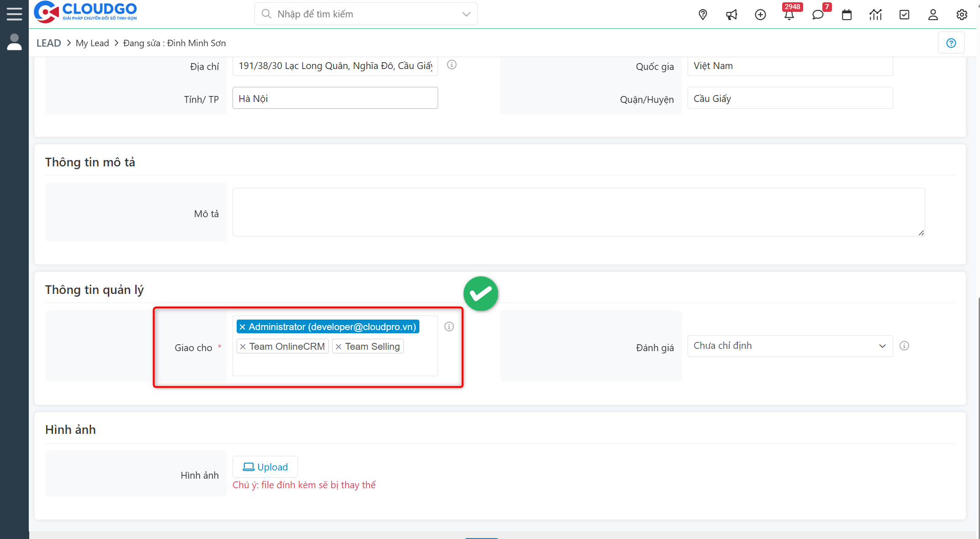Click the help question-mark button near breadcrumbs
Image resolution: width=980 pixels, height=539 pixels.
[x=951, y=43]
